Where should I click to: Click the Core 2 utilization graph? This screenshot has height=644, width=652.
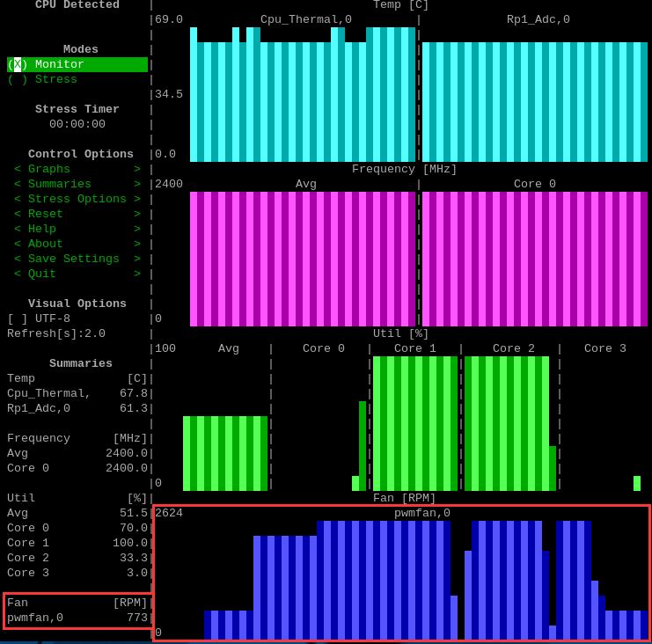point(507,422)
